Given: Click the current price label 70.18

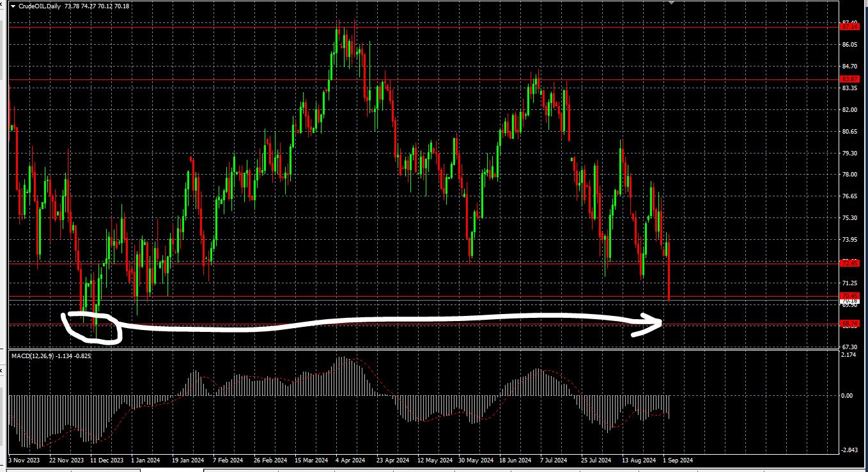Looking at the screenshot, I should (x=850, y=301).
